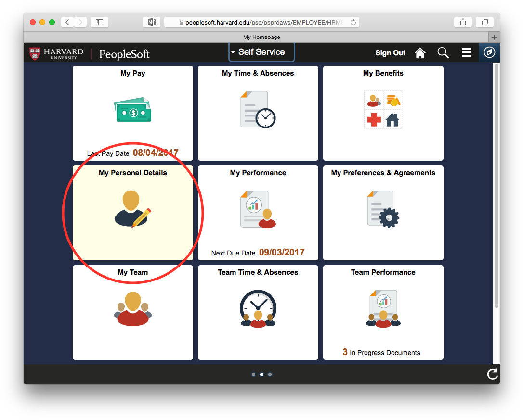The height and width of the screenshot is (420, 523).
Task: Select the third carousel page dot
Action: (x=270, y=374)
